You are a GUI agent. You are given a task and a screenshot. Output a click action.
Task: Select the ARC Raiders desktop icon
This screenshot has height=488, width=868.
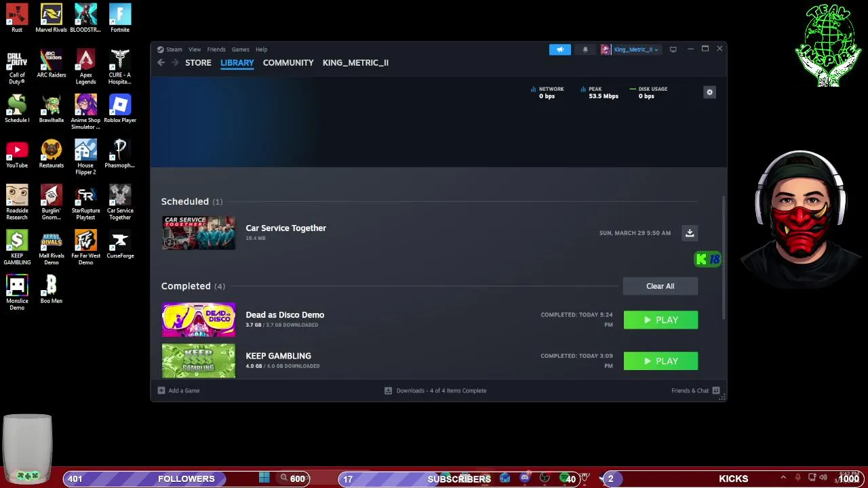point(52,64)
